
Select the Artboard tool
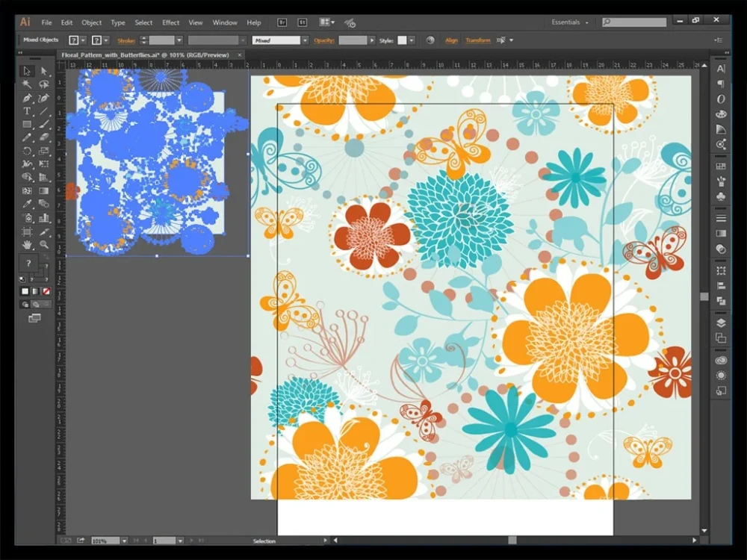[27, 232]
